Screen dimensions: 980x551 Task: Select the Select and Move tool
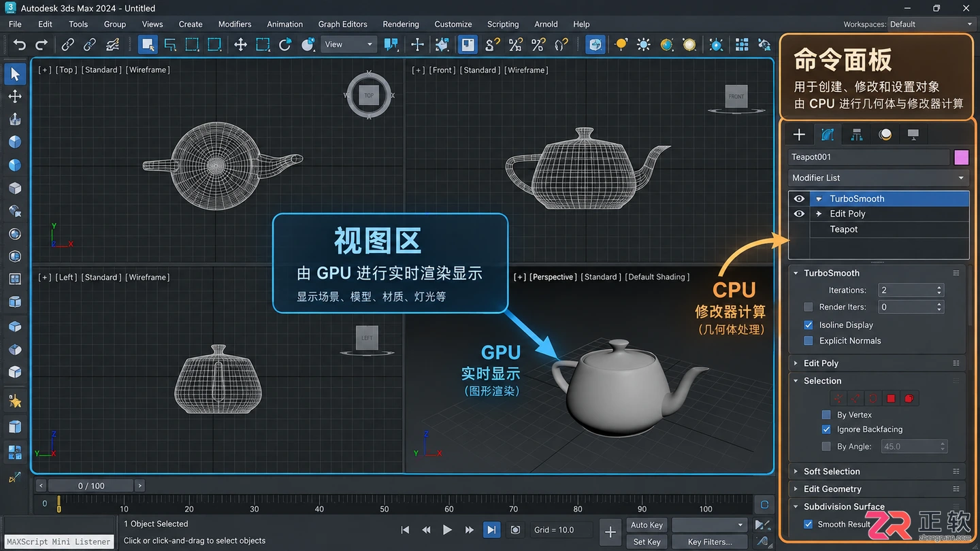pyautogui.click(x=240, y=45)
